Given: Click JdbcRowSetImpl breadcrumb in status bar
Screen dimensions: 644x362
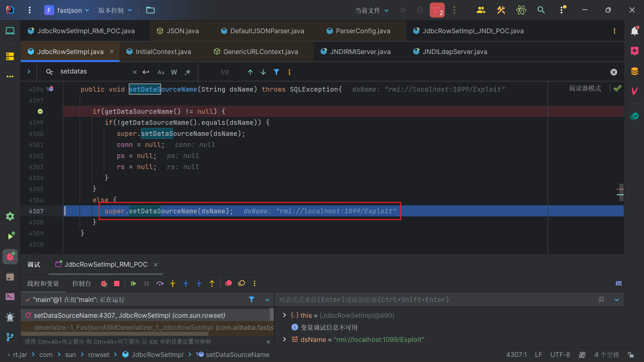Looking at the screenshot, I should point(153,355).
